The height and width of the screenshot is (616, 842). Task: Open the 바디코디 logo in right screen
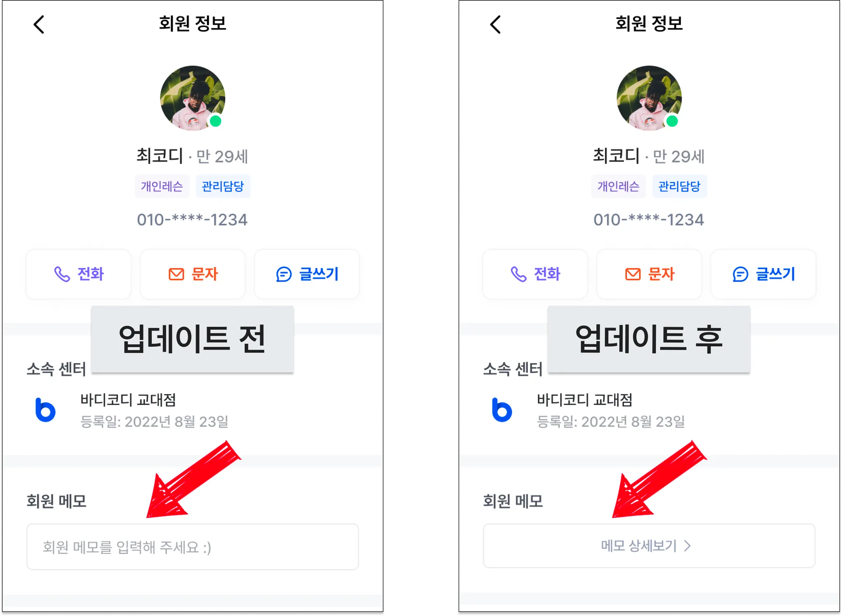click(x=502, y=410)
